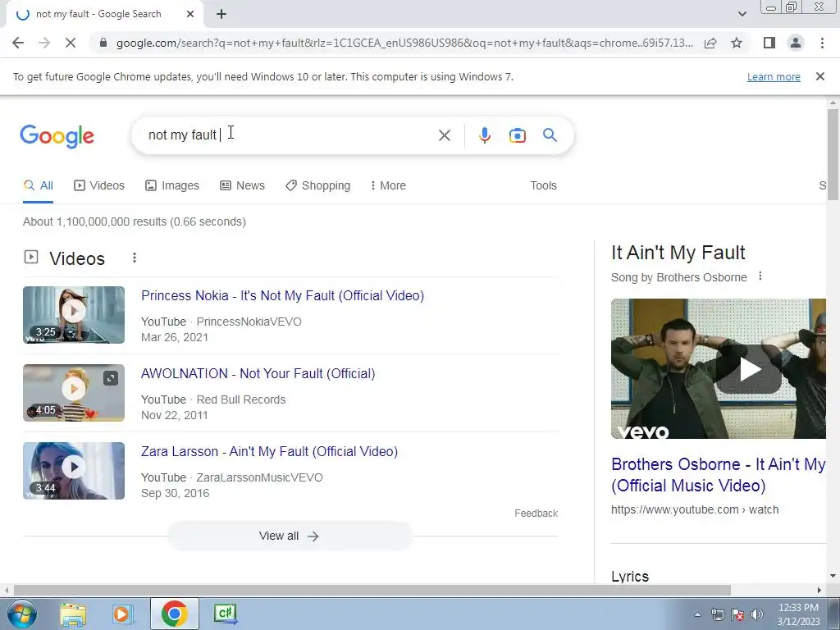Switch to the News tab
The image size is (840, 630).
coord(242,185)
